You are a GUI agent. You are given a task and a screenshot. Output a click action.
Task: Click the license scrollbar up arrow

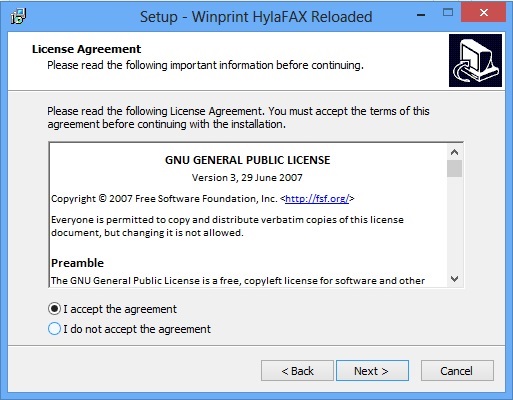tap(454, 152)
